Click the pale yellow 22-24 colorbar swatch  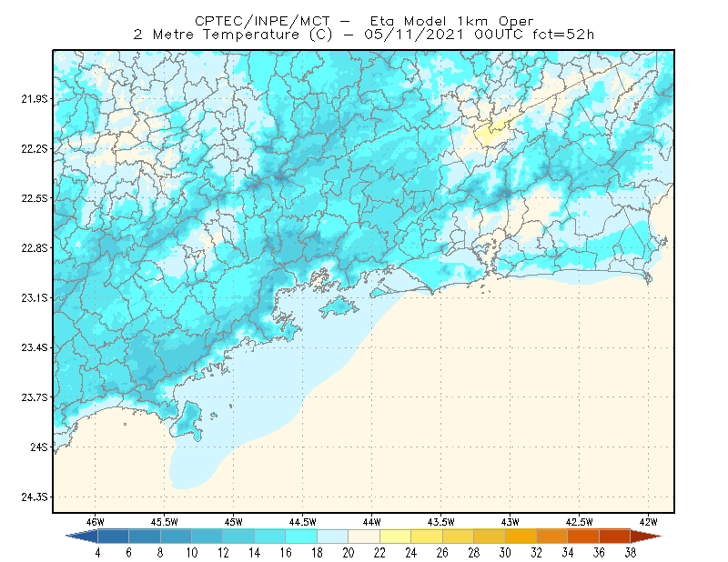(395, 537)
